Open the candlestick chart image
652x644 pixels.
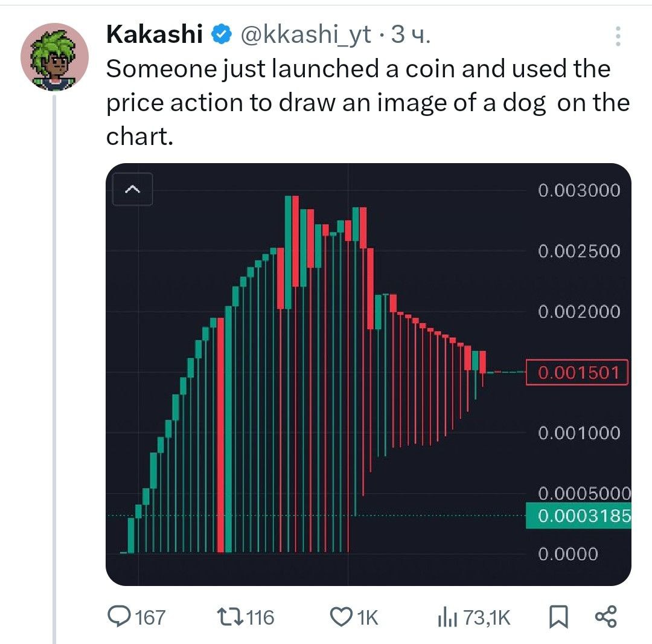[368, 375]
